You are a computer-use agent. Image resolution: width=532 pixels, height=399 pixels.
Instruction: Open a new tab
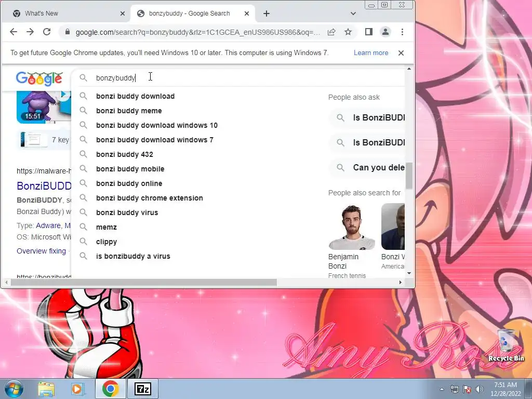267,14
